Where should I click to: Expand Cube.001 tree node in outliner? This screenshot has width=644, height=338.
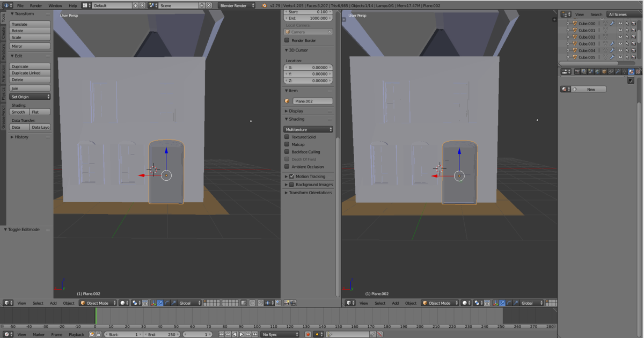pos(568,30)
